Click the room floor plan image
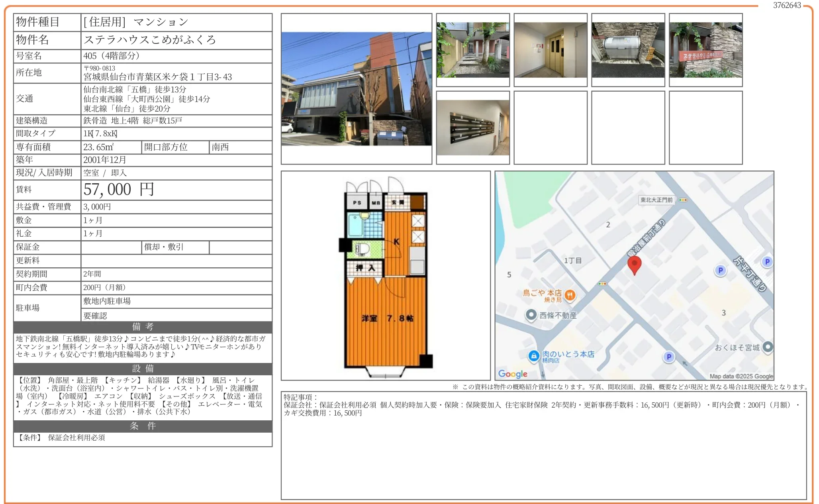This screenshot has width=819, height=504. (x=385, y=276)
